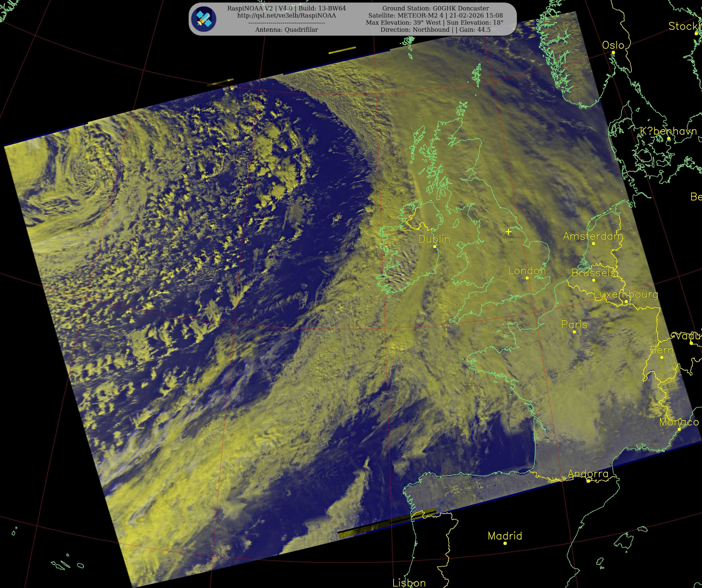Image resolution: width=702 pixels, height=588 pixels.
Task: Click the Oslo city dot marker
Action: [x=613, y=52]
